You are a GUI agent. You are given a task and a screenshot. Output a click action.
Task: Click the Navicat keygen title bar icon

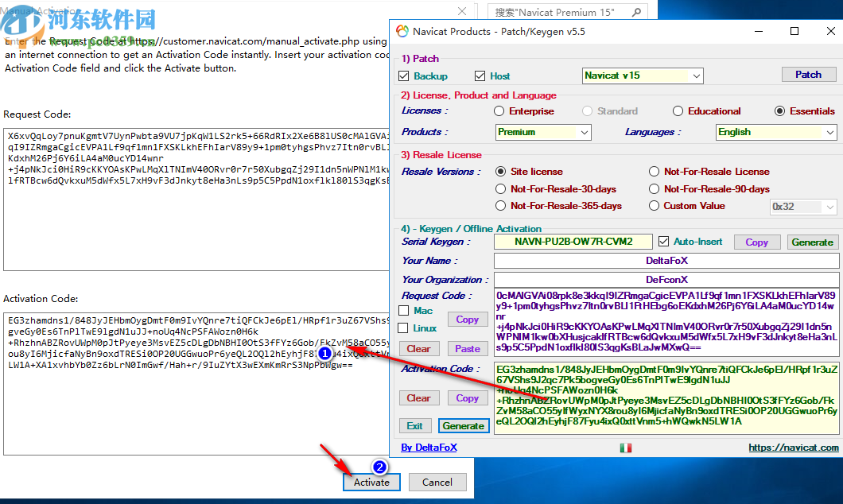402,31
